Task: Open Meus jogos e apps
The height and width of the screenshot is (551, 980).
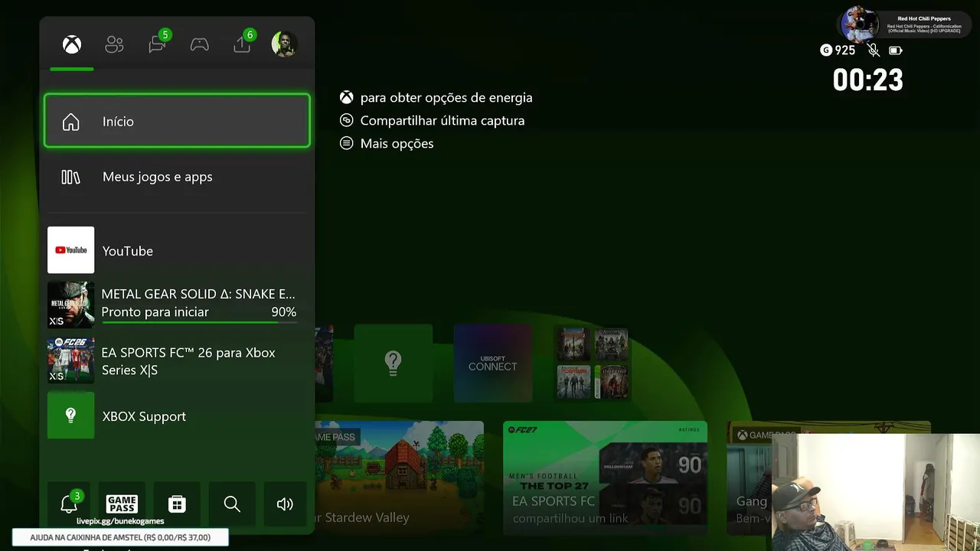Action: pyautogui.click(x=177, y=177)
